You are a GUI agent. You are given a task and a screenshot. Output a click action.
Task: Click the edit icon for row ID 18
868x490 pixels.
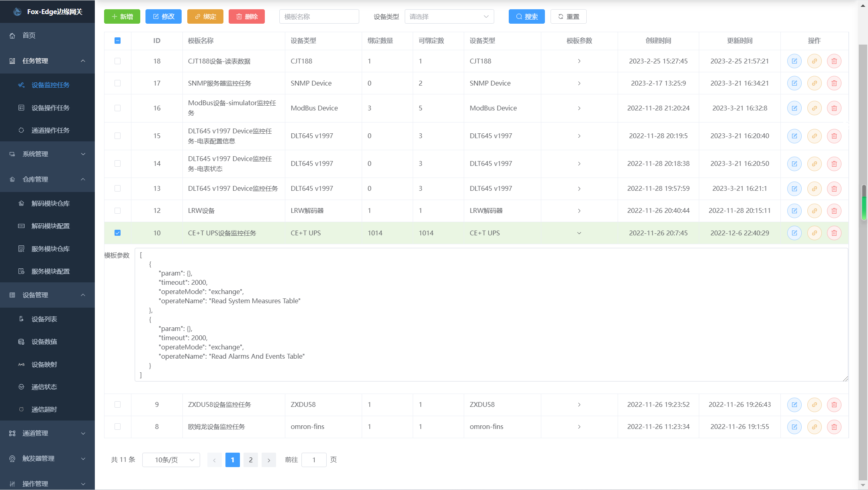pyautogui.click(x=794, y=61)
